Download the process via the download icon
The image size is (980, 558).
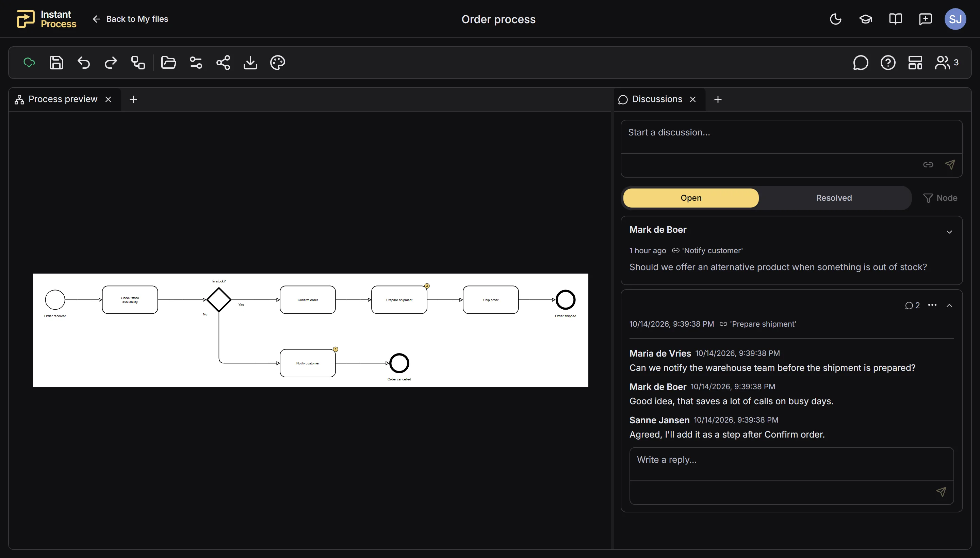pos(250,63)
